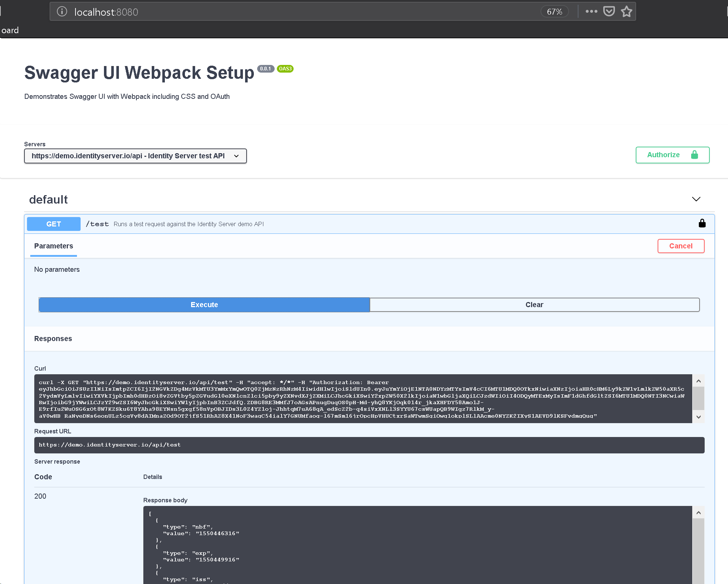Screen dimensions: 728x584
Task: Click the Curl box scrollbar thumb
Action: (698, 398)
